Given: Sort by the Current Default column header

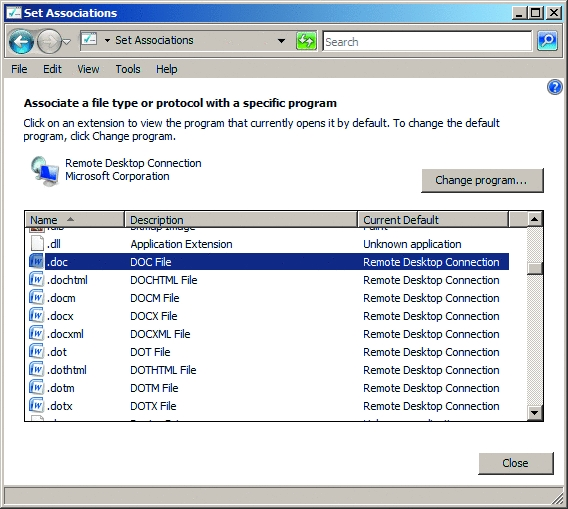Looking at the screenshot, I should coord(433,220).
